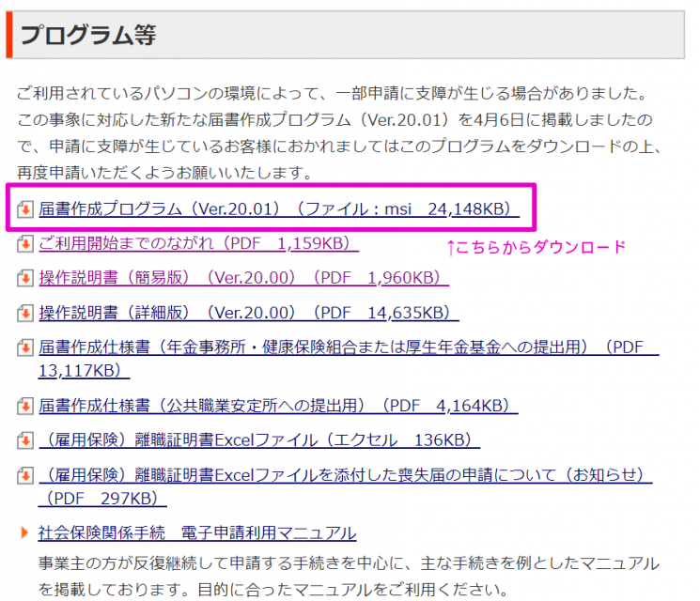The height and width of the screenshot is (601, 700).
Task: Download 届書作成プログラム (Ver.20.01) msi file
Action: click(x=279, y=209)
